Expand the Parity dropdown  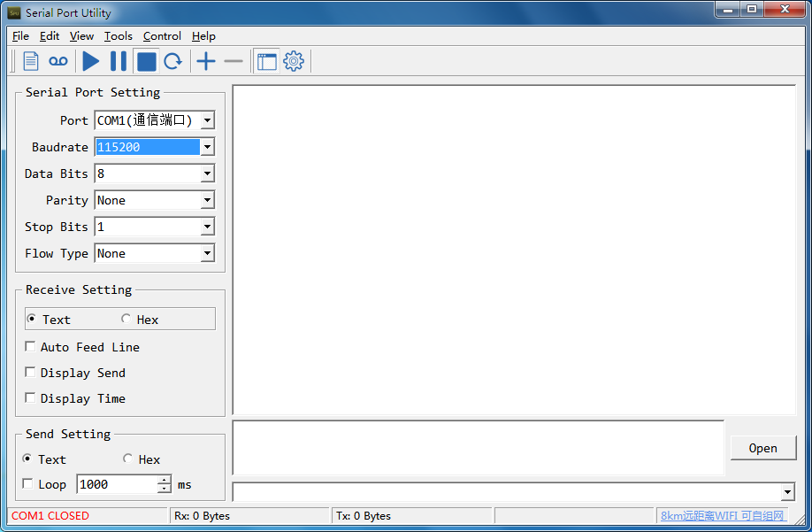207,200
